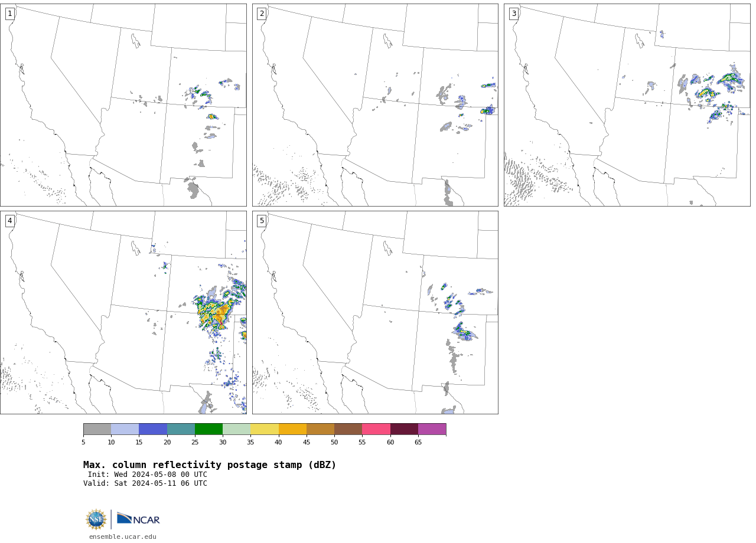Click the panel number label 3
Screen dimensions: 756x543
tap(514, 14)
